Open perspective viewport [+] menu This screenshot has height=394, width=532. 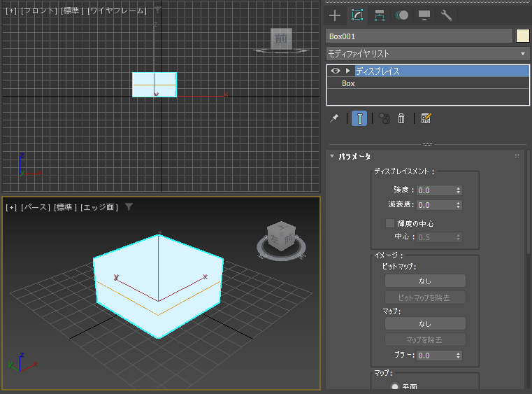pos(11,207)
